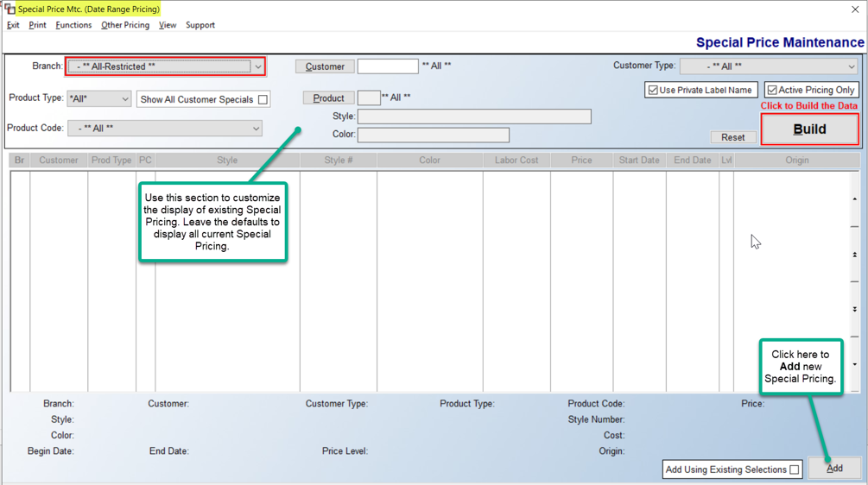The image size is (868, 485).
Task: Click the Color column header
Action: click(x=429, y=160)
